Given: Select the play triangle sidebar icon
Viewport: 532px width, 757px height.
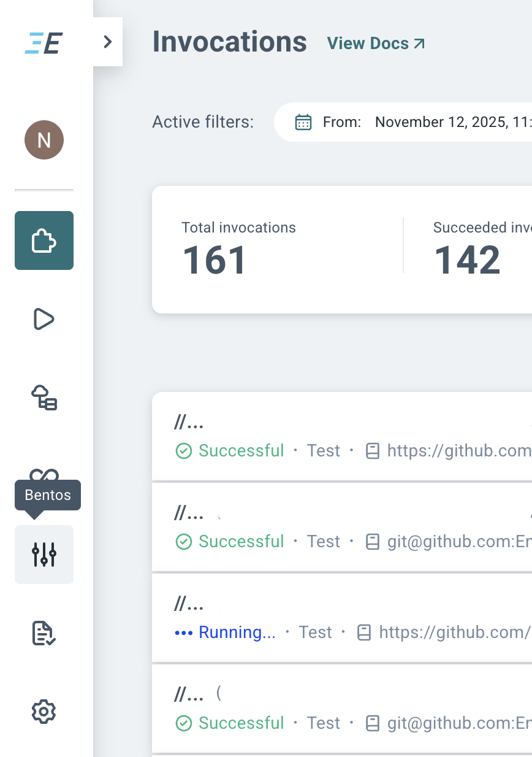Looking at the screenshot, I should 44,319.
